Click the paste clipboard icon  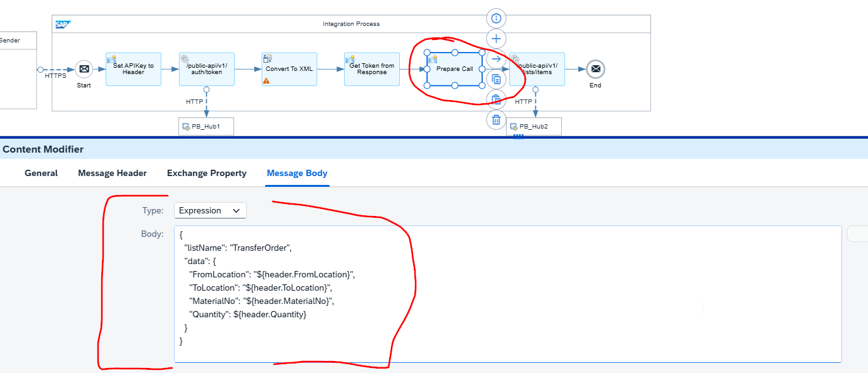497,99
